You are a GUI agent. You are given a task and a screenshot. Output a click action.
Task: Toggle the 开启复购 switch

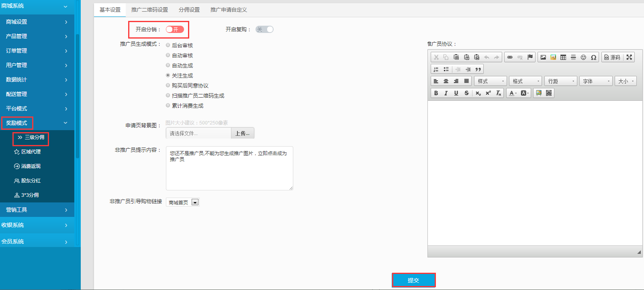264,29
